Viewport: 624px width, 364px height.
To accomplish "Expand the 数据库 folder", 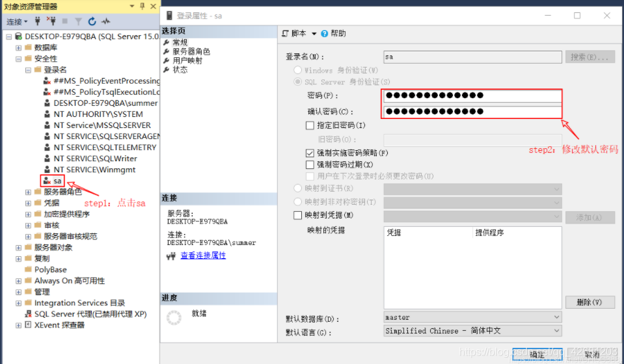I will 18,47.
